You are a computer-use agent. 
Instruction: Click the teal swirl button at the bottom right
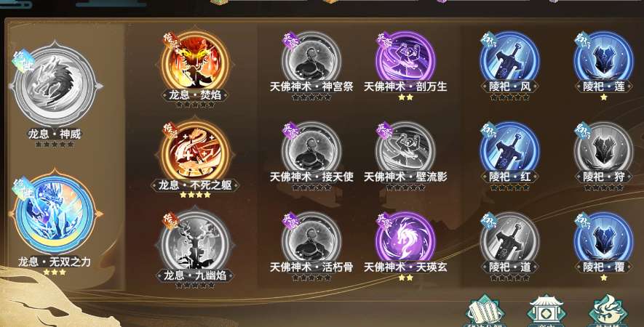[x=608, y=311]
